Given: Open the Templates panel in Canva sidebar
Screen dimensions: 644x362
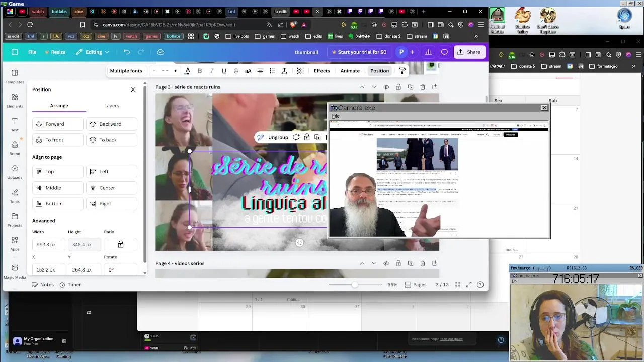Looking at the screenshot, I should point(15,76).
